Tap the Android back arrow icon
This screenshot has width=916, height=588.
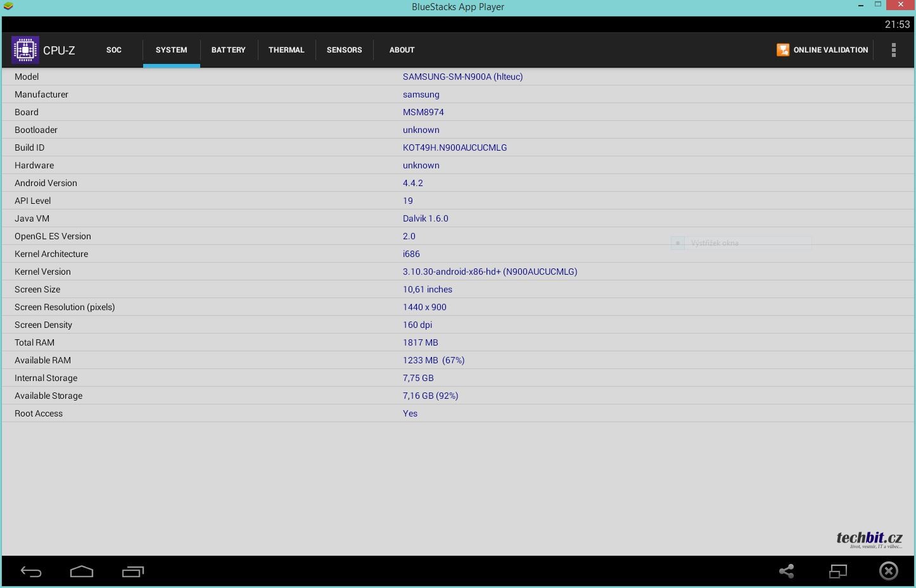click(x=31, y=572)
